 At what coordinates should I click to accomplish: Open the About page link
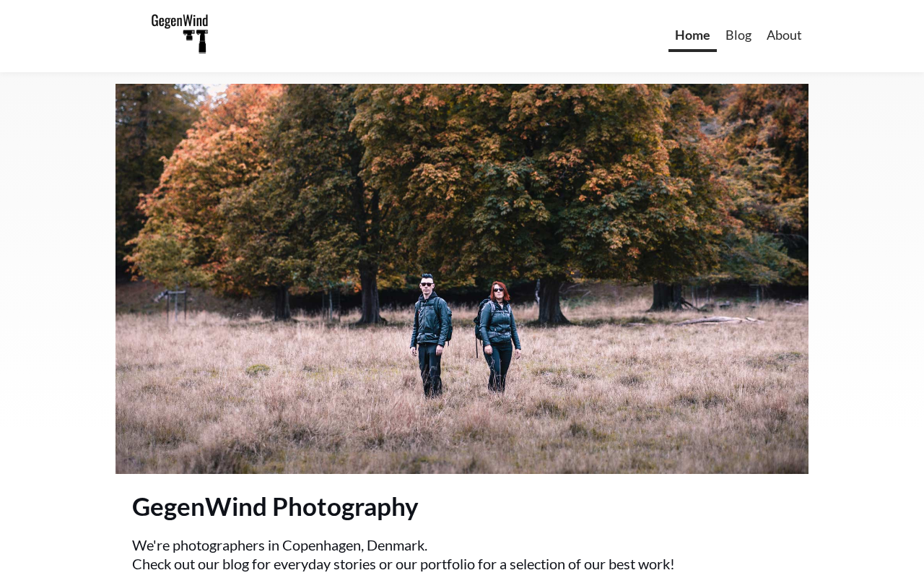point(784,35)
